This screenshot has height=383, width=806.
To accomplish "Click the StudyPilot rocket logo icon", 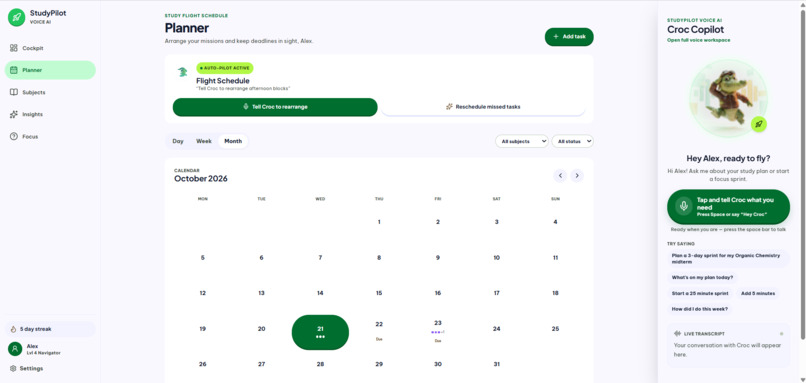I will coord(16,17).
